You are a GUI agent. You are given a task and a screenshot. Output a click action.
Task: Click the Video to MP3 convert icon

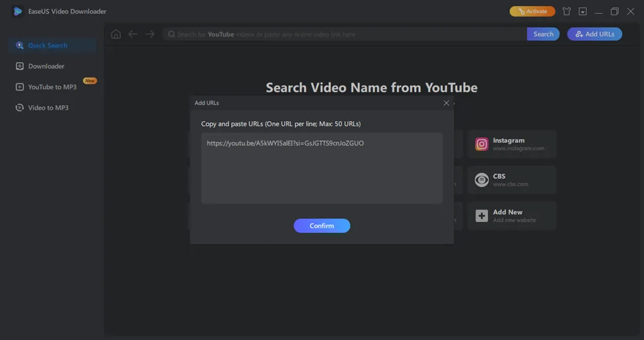tap(19, 108)
